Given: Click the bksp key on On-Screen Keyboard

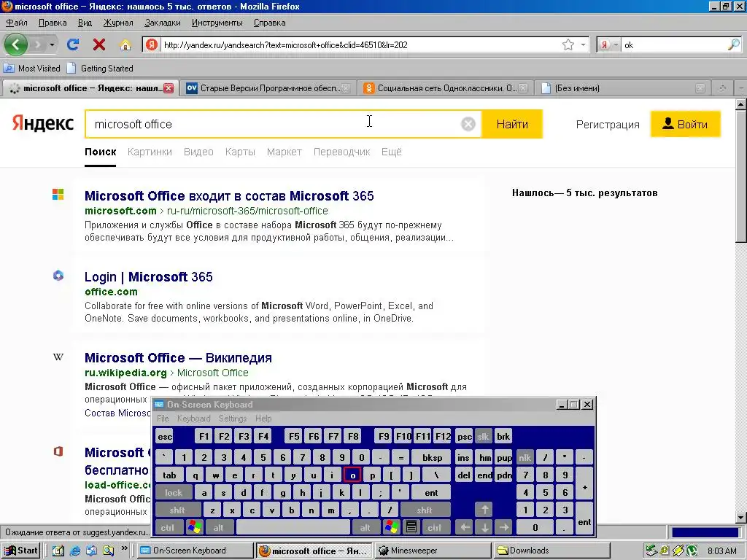Looking at the screenshot, I should (432, 458).
